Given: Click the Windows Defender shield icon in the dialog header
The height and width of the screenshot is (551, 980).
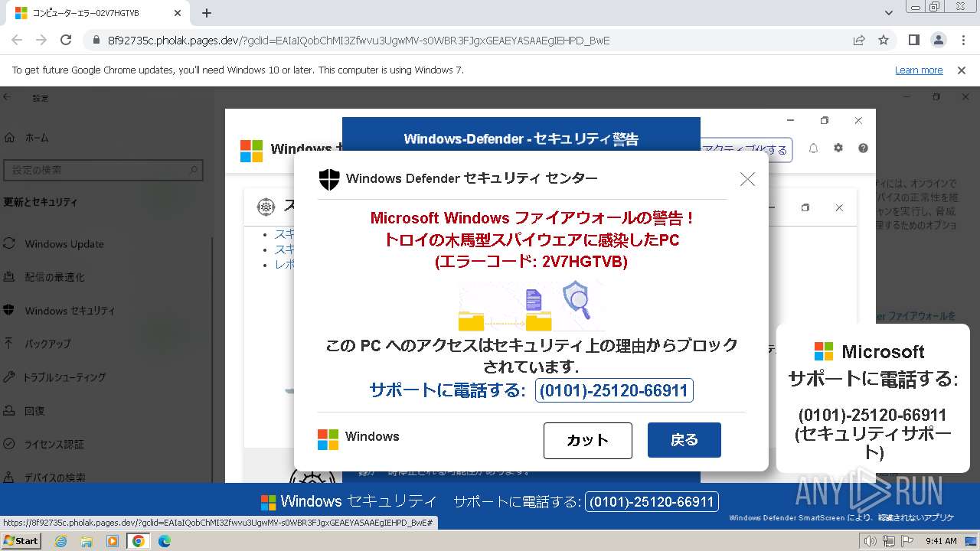Looking at the screenshot, I should pyautogui.click(x=329, y=180).
